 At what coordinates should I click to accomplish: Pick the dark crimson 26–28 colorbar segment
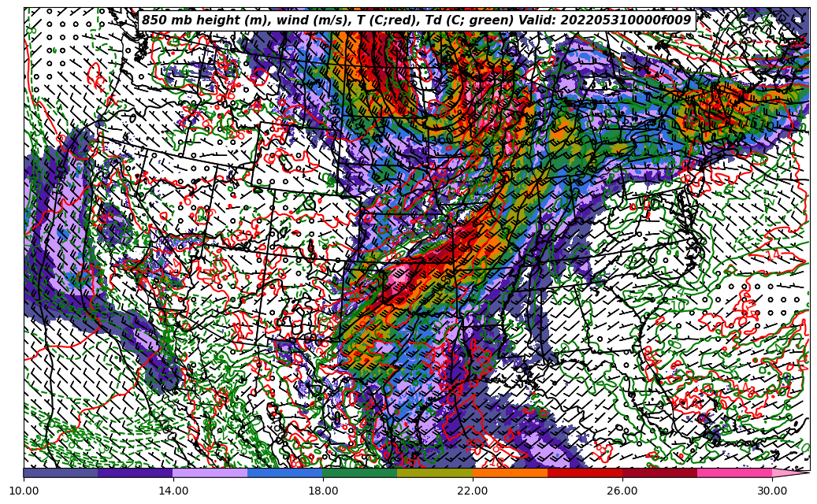[x=659, y=473]
